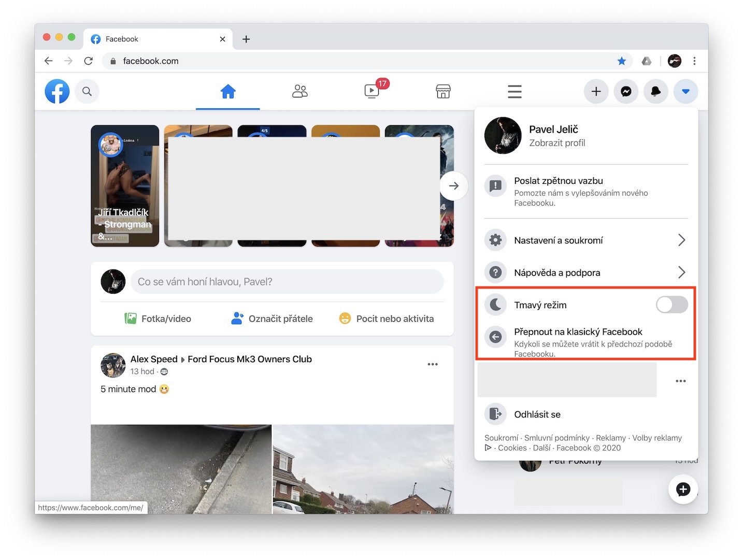Screen dimensions: 743x560
Task: Go to the Home feed tab
Action: click(x=228, y=92)
